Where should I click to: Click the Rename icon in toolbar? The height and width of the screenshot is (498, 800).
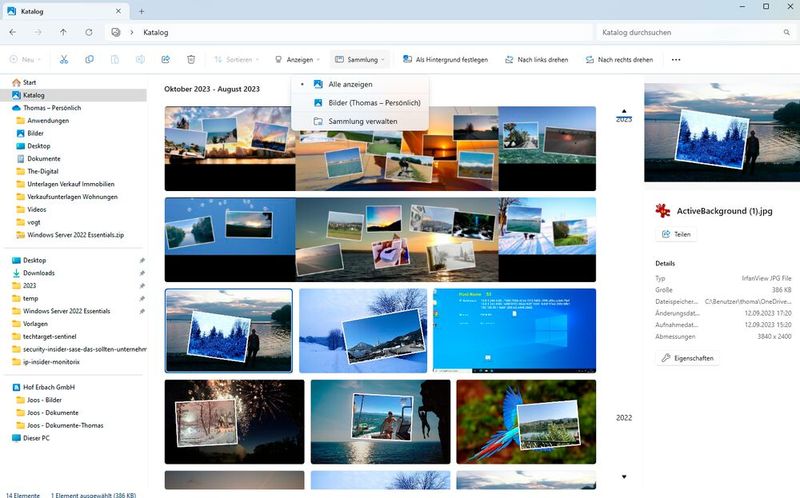[140, 60]
